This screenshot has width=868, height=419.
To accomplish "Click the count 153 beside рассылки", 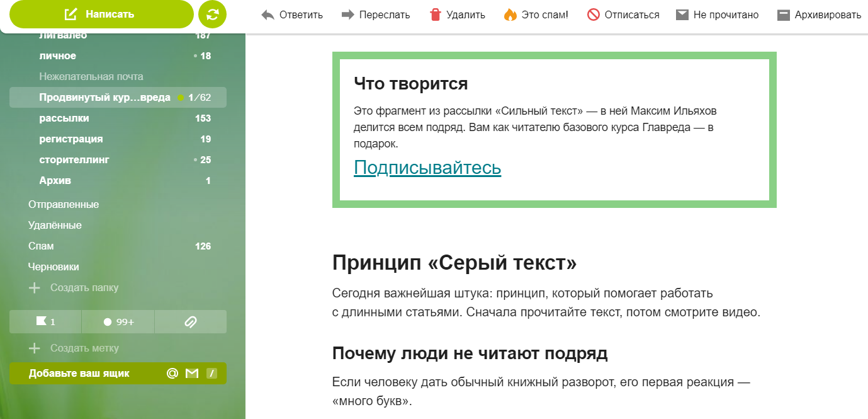I will pos(203,118).
